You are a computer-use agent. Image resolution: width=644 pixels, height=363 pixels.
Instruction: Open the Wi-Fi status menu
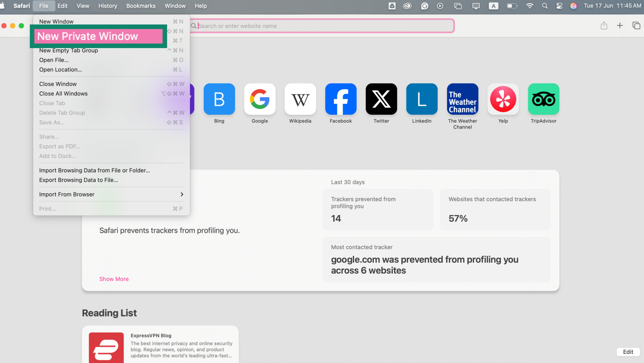(x=530, y=6)
